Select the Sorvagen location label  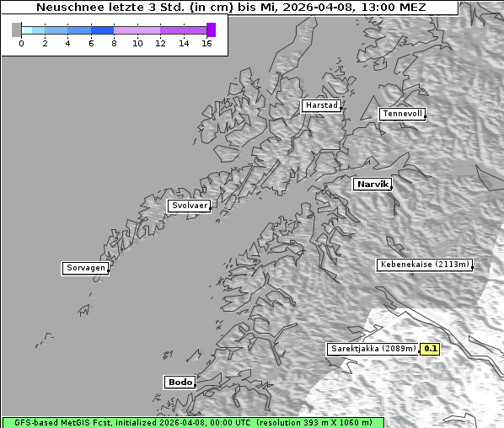[85, 268]
